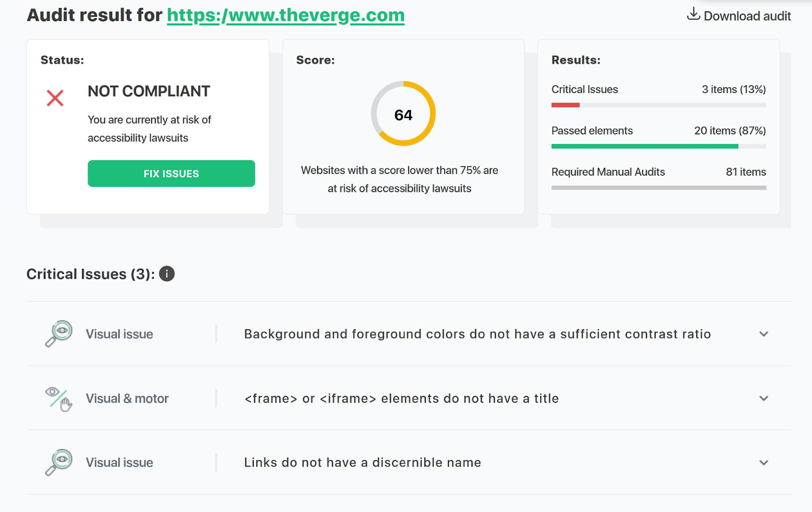Click the magnifier icon for the discernible name issue
This screenshot has width=812, height=512.
(59, 463)
